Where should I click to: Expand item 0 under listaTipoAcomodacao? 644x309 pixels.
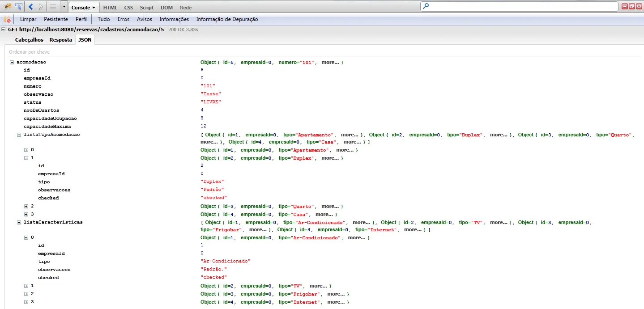pyautogui.click(x=26, y=150)
